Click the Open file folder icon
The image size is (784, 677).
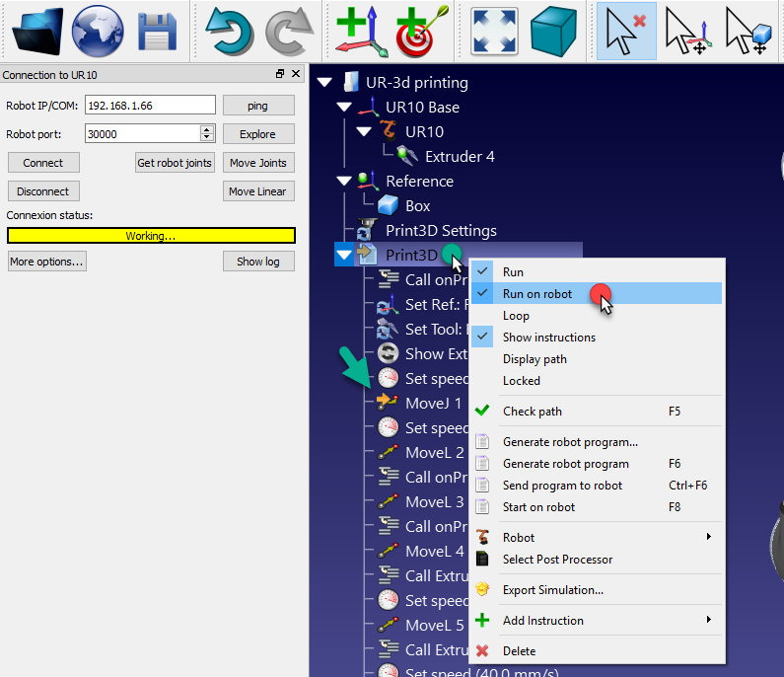point(37,31)
